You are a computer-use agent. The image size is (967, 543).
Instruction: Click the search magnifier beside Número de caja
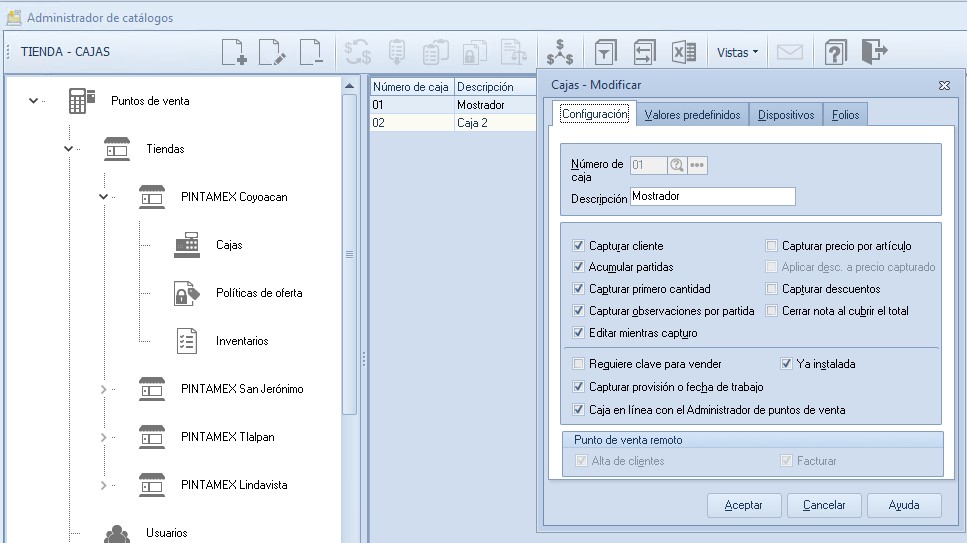pyautogui.click(x=677, y=165)
